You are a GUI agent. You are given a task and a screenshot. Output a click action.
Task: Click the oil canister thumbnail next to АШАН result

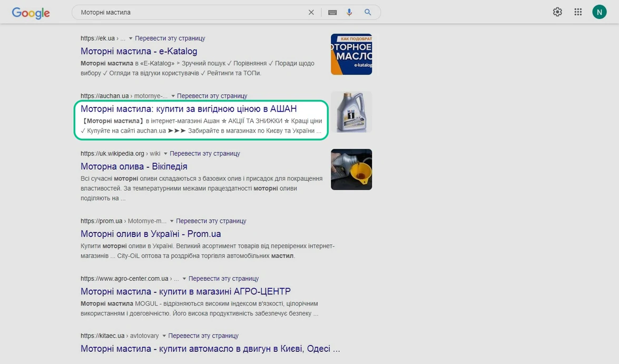coord(351,112)
